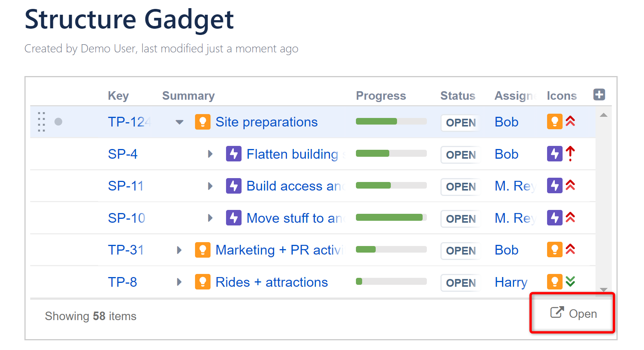Expand the Flatten building sub-item
The width and height of the screenshot is (644, 350).
click(210, 154)
